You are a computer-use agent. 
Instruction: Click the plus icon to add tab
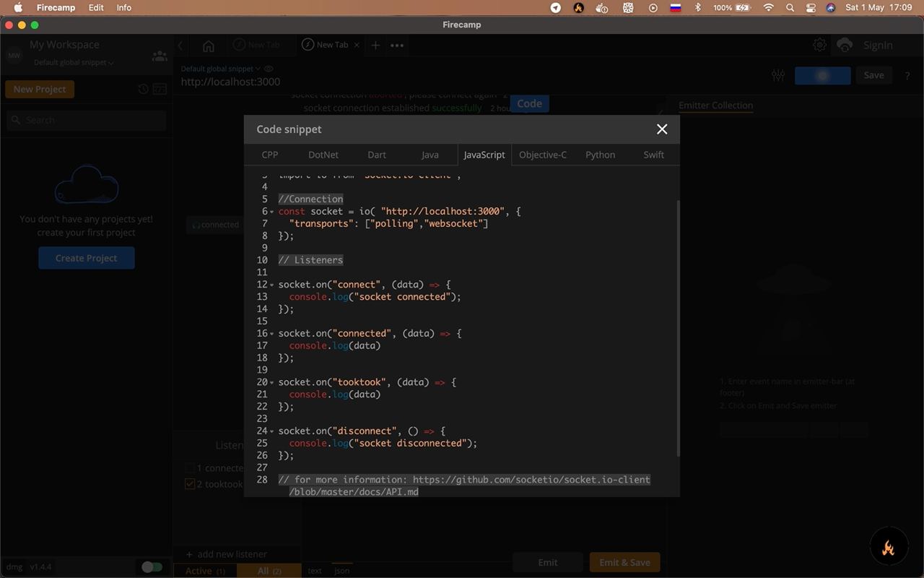(375, 45)
